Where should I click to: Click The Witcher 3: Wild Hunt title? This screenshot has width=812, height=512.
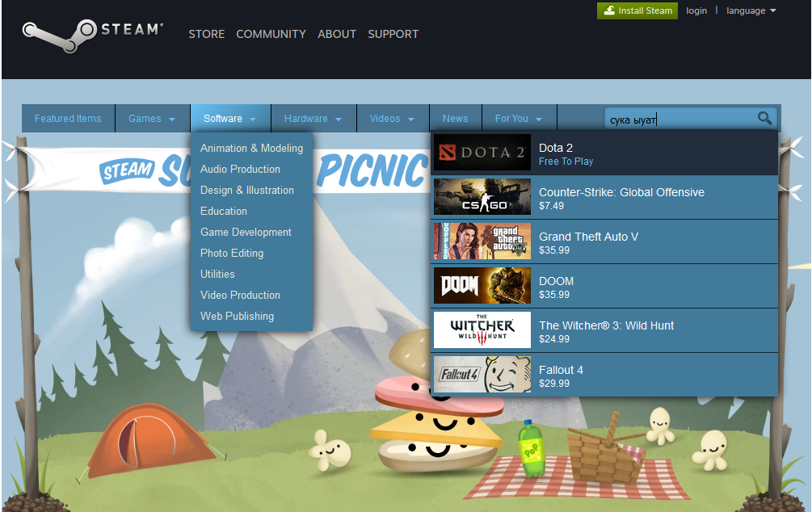[607, 325]
